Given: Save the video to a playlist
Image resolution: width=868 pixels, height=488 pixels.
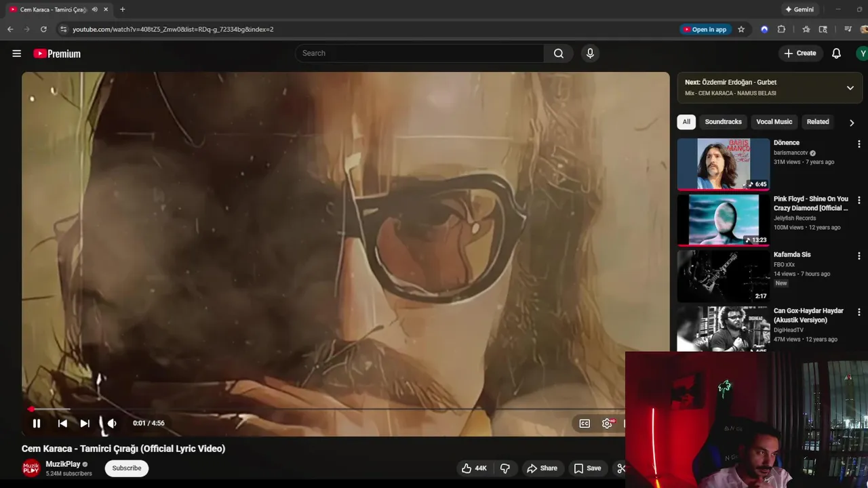Looking at the screenshot, I should coord(587,468).
